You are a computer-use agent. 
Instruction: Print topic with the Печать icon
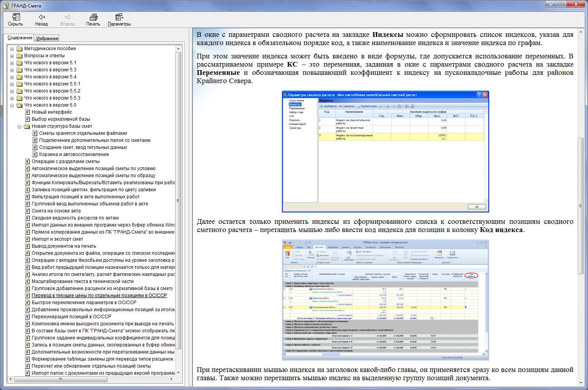tap(93, 17)
